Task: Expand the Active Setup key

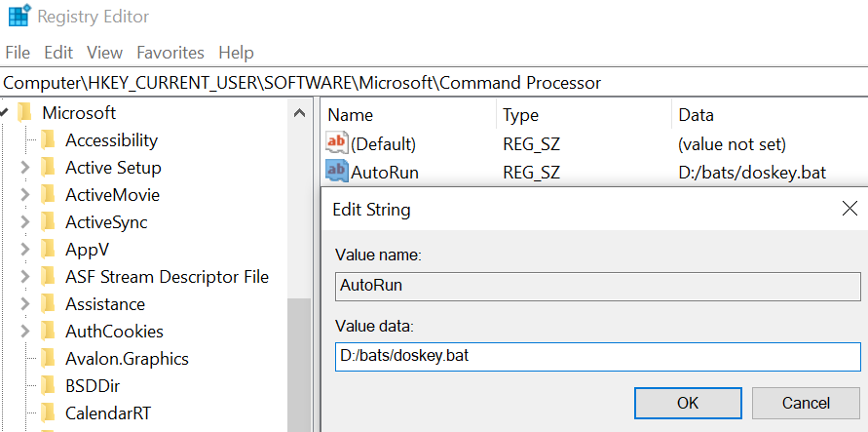Action: click(25, 168)
